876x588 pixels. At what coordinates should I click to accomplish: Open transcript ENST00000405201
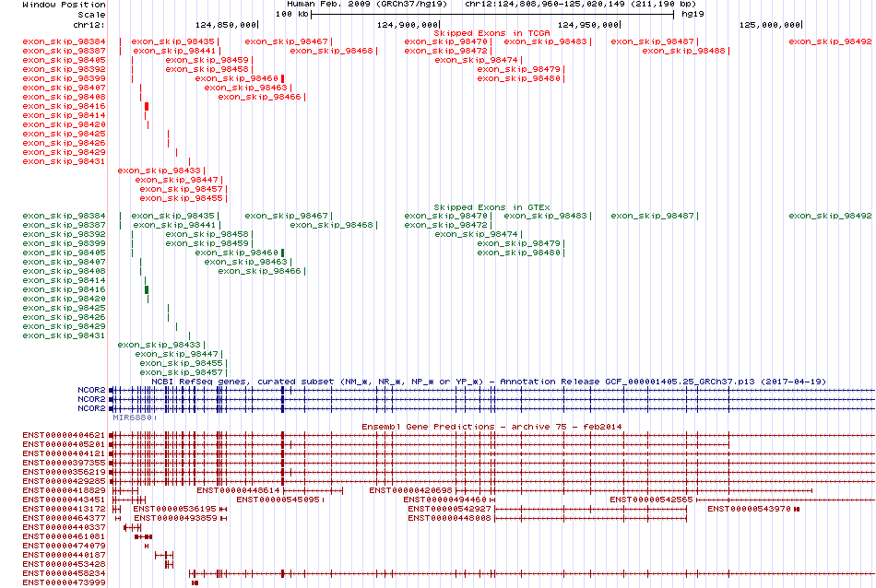(64, 444)
